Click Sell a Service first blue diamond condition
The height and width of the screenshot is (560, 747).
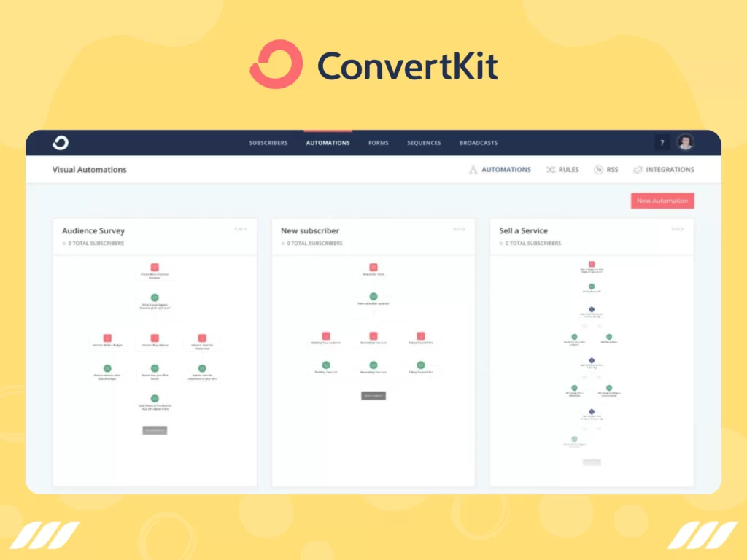[x=592, y=309]
